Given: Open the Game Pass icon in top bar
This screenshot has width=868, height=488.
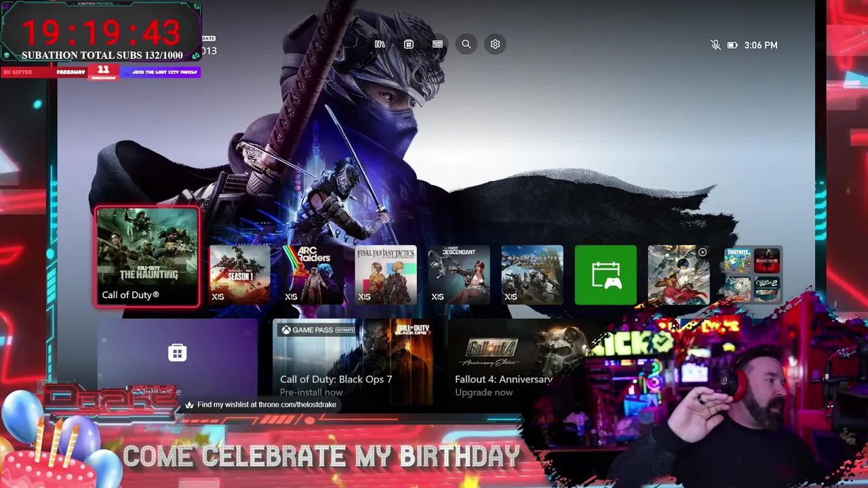Looking at the screenshot, I should pyautogui.click(x=437, y=44).
